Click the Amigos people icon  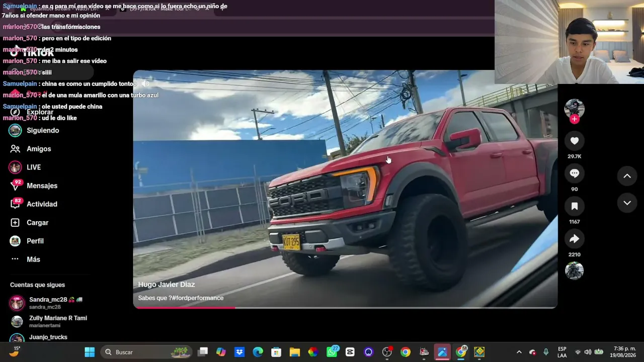[15, 149]
